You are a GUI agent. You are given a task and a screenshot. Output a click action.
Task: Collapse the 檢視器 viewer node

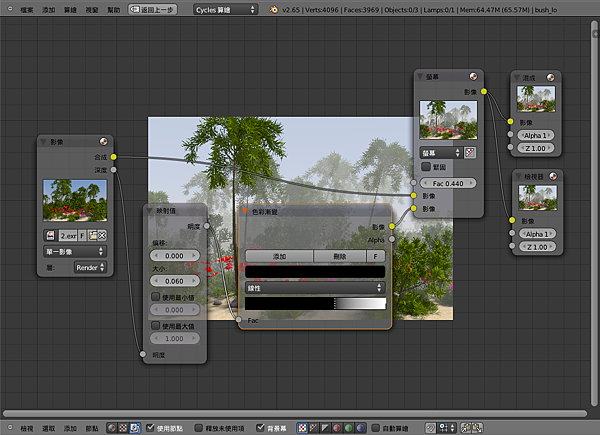click(x=518, y=176)
